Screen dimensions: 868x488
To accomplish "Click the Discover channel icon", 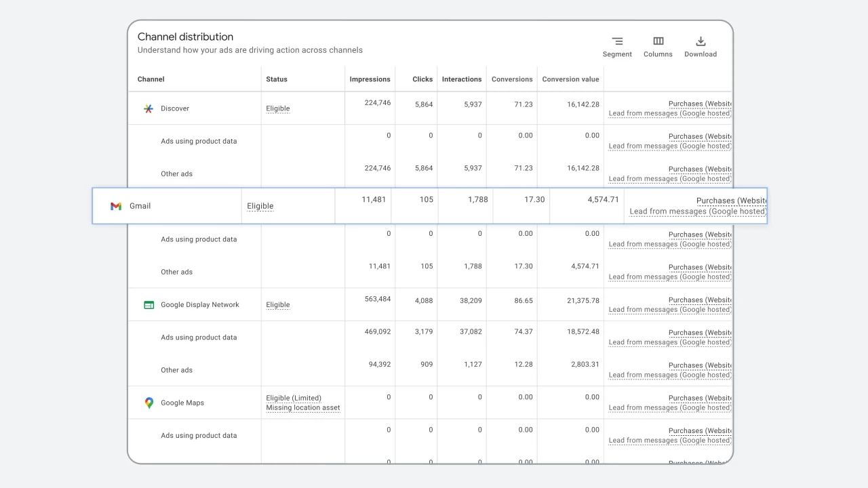I will coord(149,108).
